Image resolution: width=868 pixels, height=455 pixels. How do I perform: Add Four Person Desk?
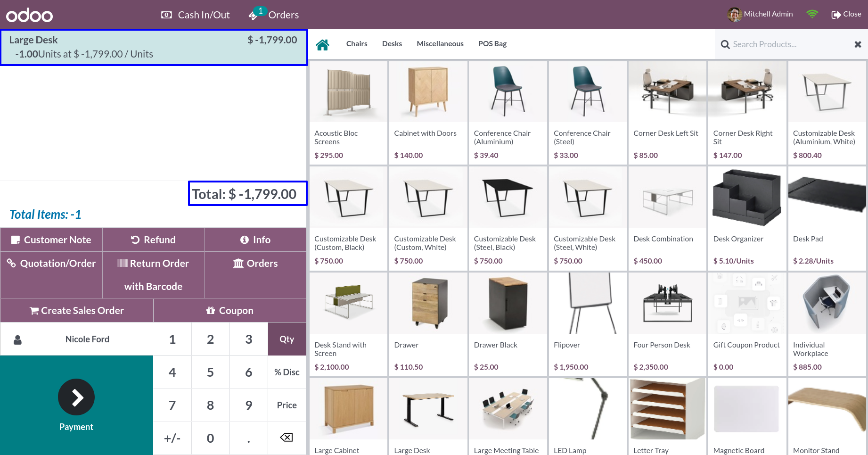pos(667,324)
